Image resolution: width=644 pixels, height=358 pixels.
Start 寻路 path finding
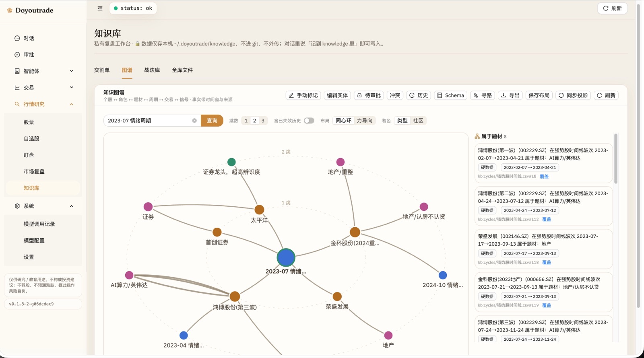483,95
